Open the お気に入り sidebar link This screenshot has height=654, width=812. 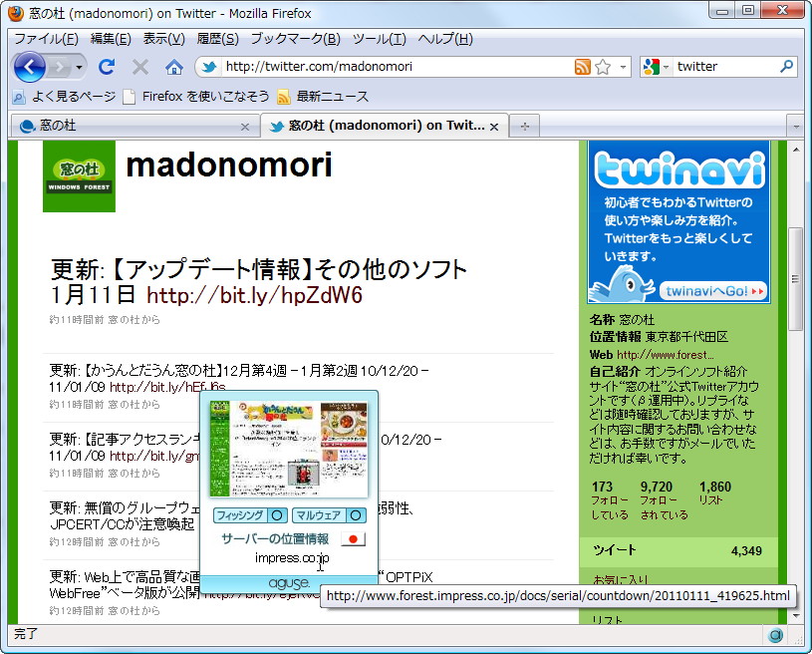[621, 579]
